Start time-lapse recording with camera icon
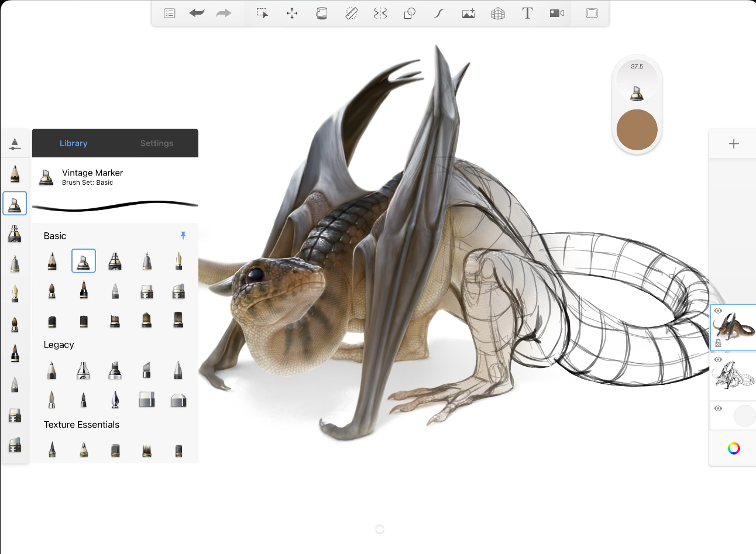 pos(556,13)
